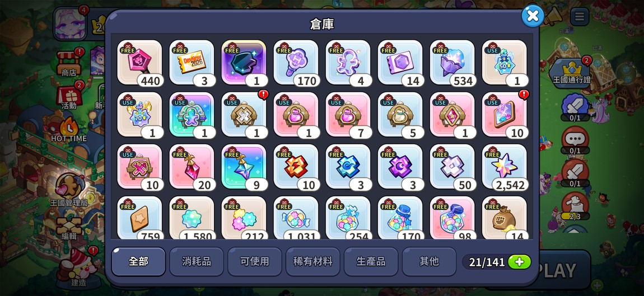Select the level 70 star jelly item

tap(139, 115)
